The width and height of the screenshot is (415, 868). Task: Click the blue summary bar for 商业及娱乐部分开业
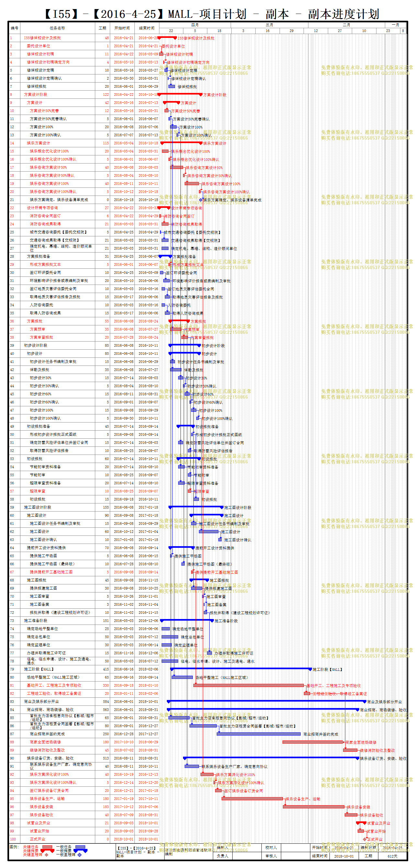pyautogui.click(x=267, y=701)
